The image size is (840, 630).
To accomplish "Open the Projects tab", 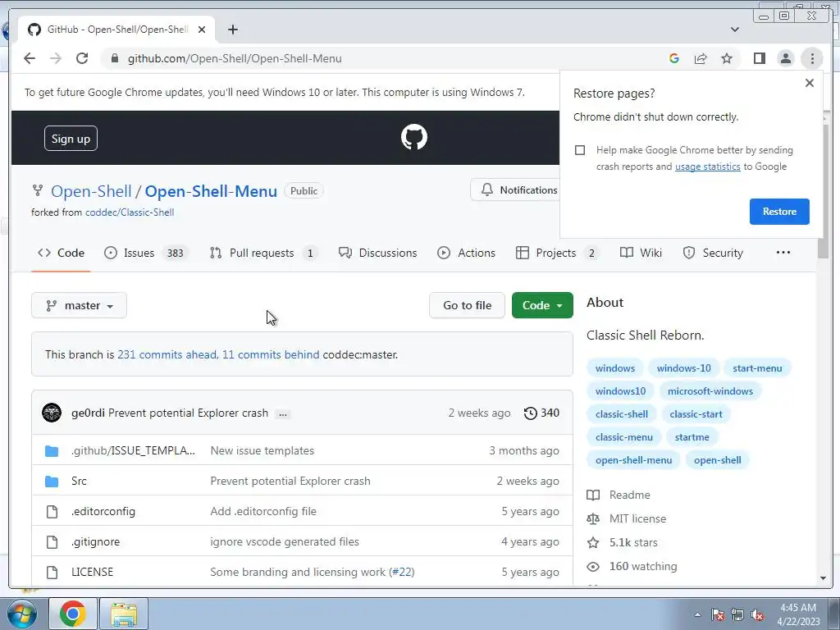I will 558,253.
